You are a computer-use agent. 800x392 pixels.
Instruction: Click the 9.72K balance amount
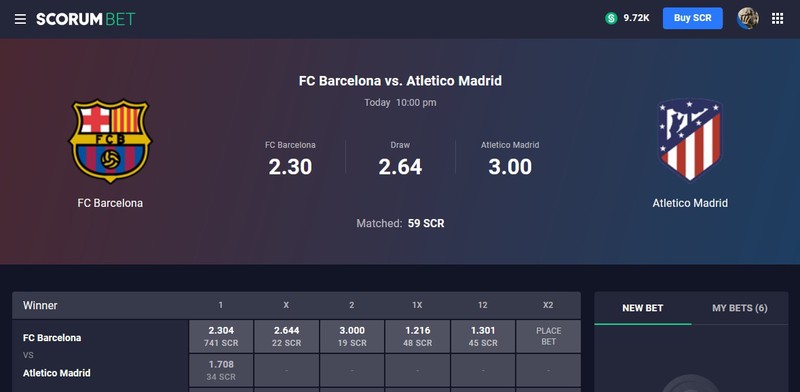point(636,18)
